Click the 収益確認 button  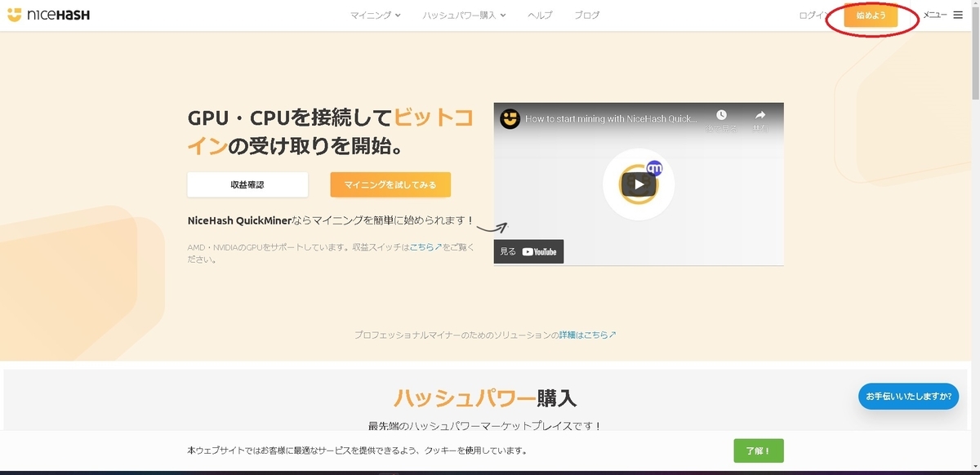tap(247, 184)
